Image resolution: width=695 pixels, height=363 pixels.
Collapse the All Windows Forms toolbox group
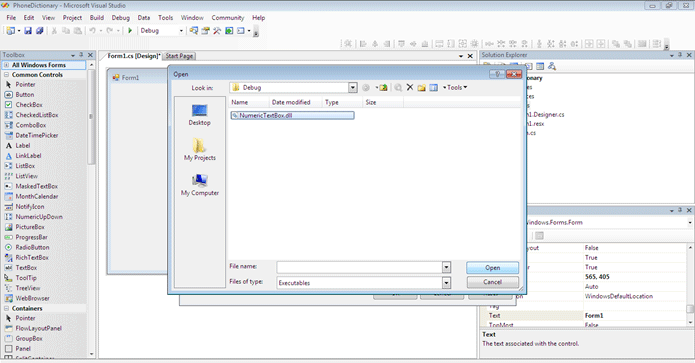coord(7,65)
